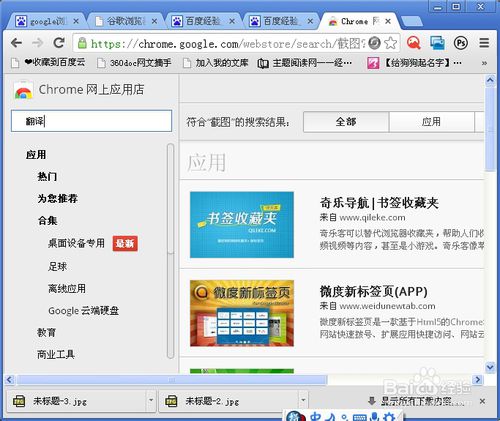Click the horizontal scrollbar thumb

click(172, 380)
